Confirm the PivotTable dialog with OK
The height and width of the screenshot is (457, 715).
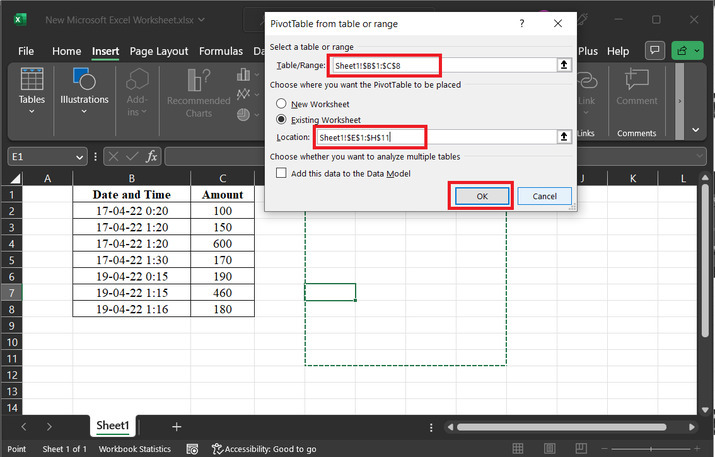click(x=481, y=196)
